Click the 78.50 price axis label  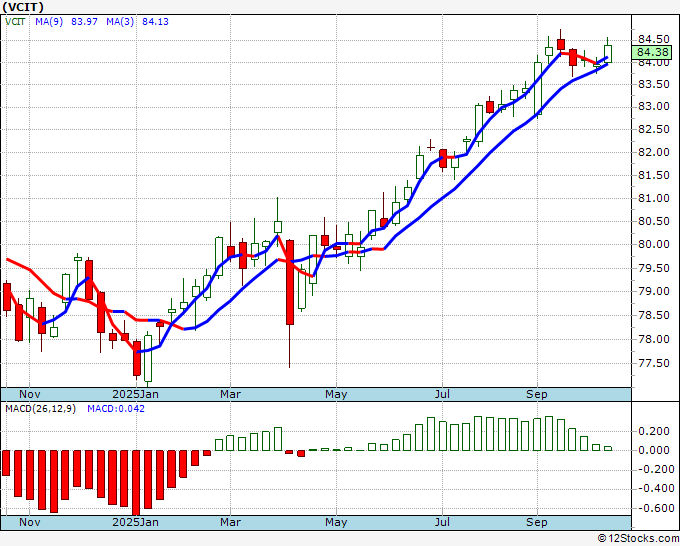click(x=653, y=315)
